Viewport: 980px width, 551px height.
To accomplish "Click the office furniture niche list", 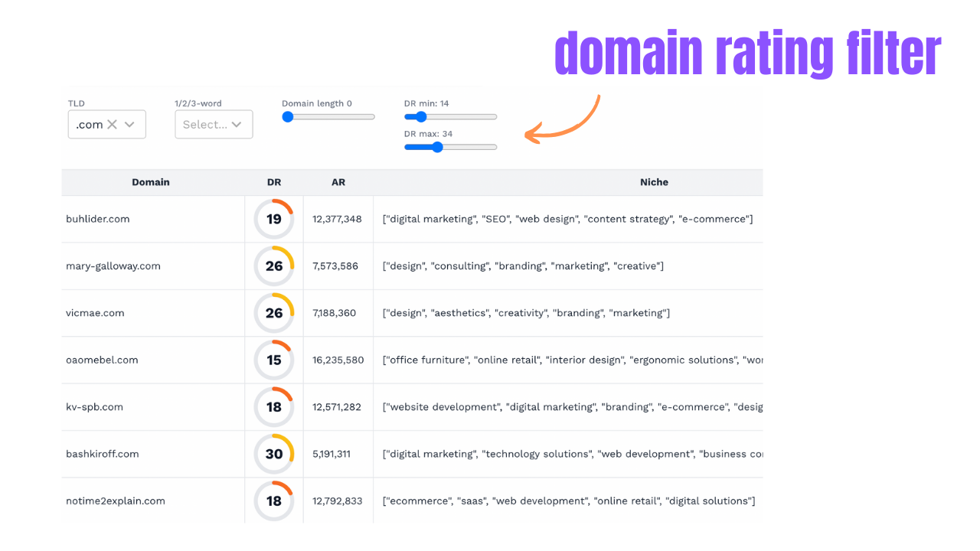I will (x=573, y=360).
